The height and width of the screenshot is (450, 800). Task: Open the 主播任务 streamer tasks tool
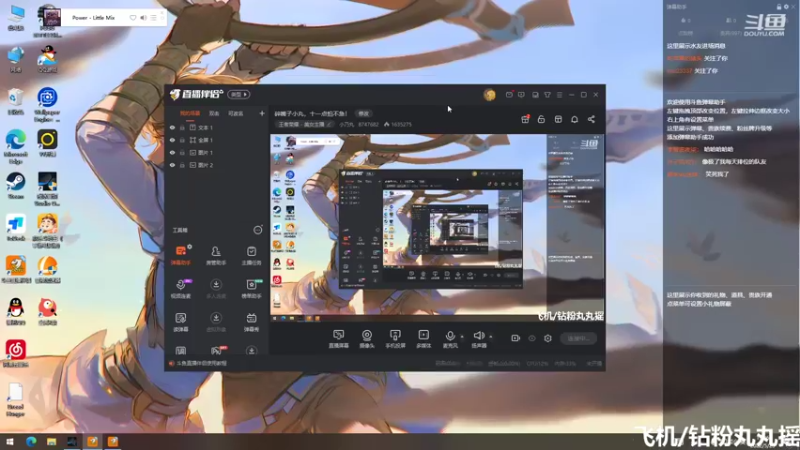click(251, 255)
